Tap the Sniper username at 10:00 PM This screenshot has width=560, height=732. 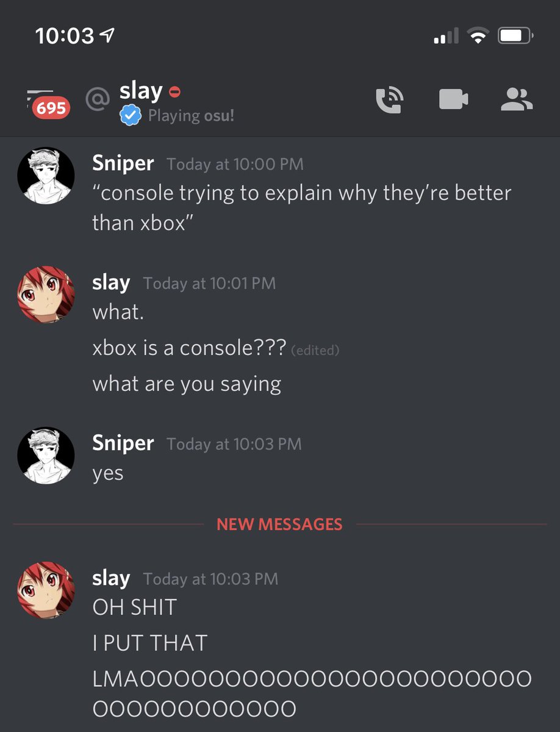click(x=123, y=163)
